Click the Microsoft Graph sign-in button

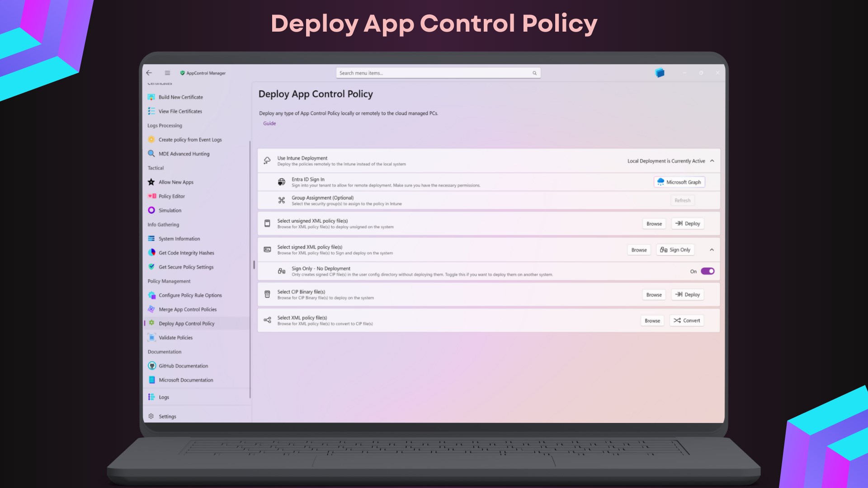pos(679,182)
